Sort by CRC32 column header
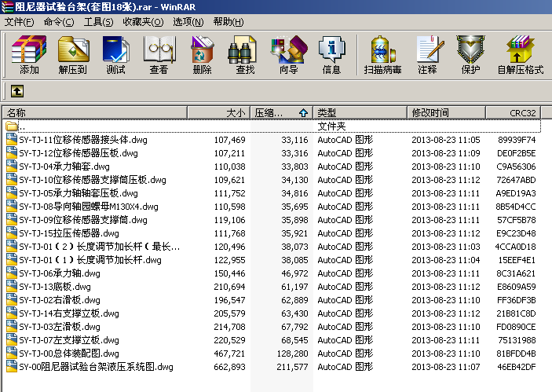552x392 pixels. tap(514, 112)
